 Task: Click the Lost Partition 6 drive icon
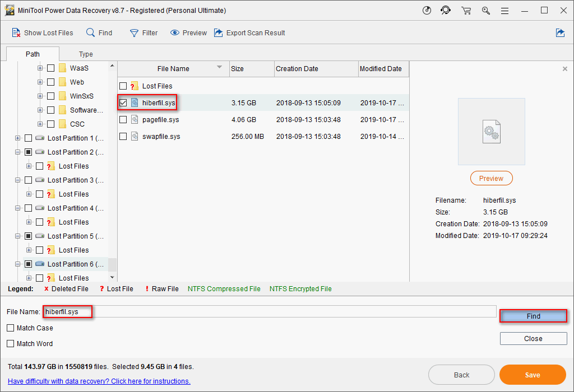tap(40, 264)
